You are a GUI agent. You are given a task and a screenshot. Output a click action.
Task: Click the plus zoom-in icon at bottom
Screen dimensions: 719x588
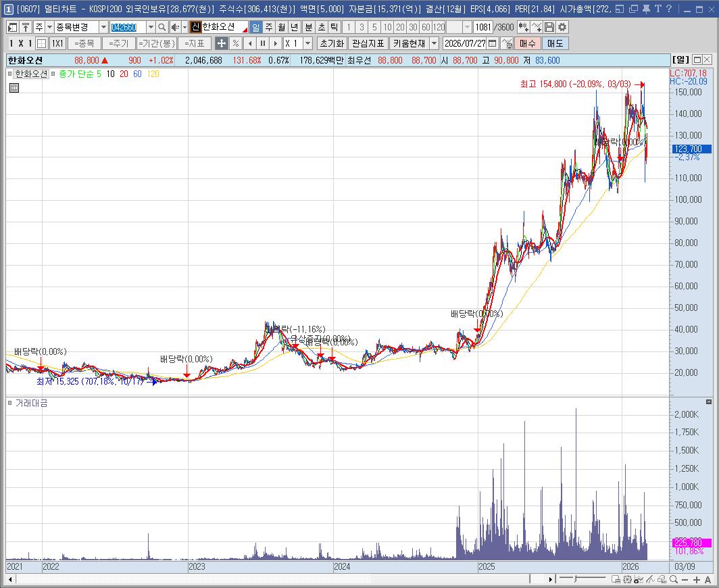[697, 580]
